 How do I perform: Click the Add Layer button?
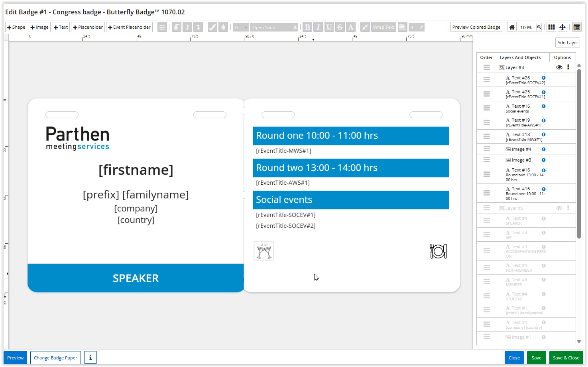pos(567,43)
